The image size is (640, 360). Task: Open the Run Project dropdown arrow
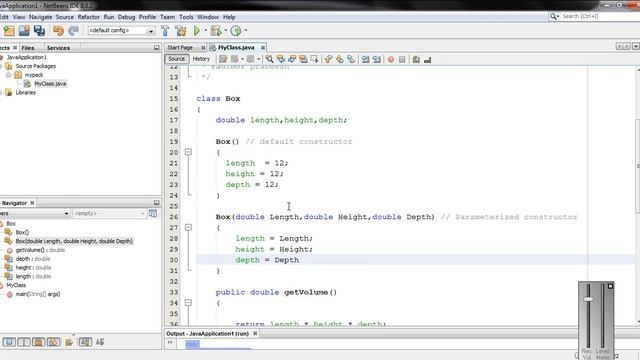(205, 31)
